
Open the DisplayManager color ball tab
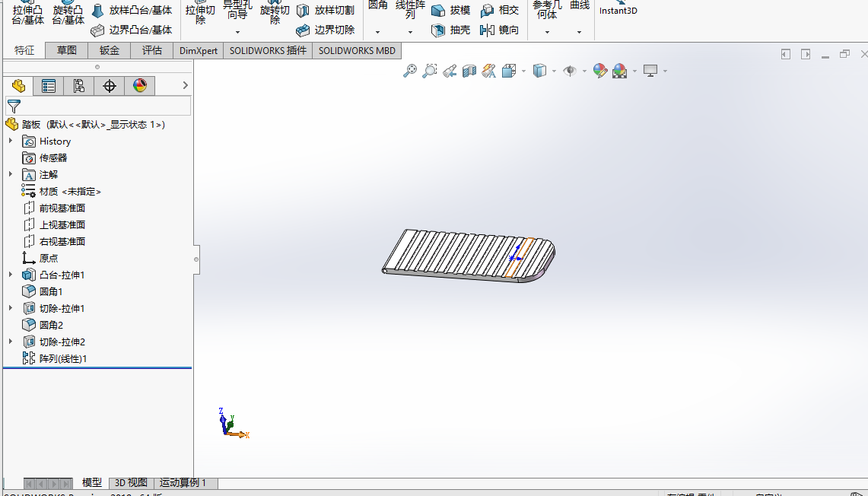(140, 86)
